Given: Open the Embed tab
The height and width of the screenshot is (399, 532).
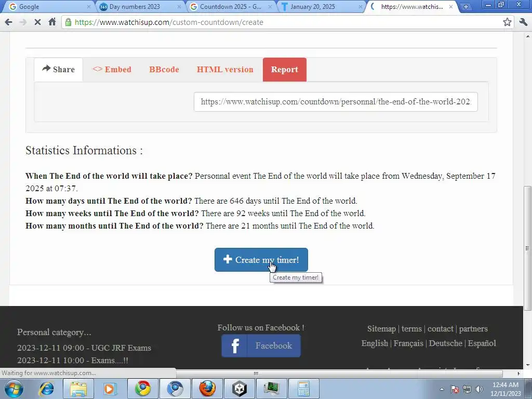Looking at the screenshot, I should (112, 70).
